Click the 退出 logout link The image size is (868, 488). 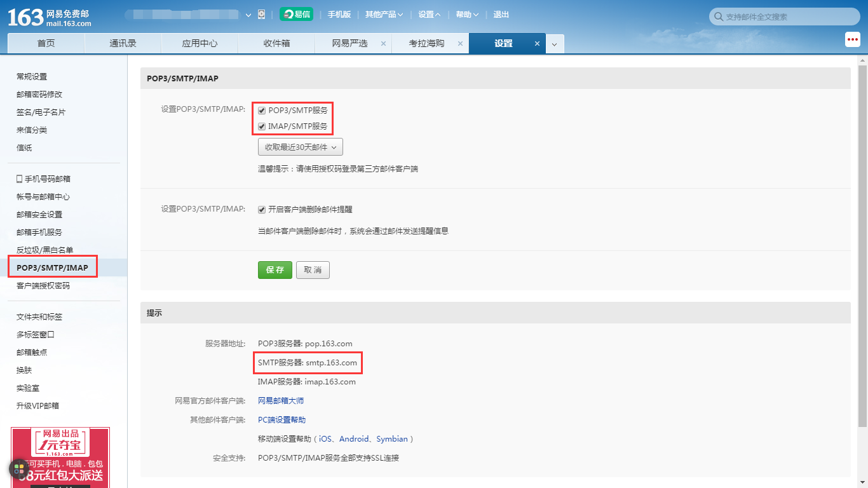coord(501,15)
